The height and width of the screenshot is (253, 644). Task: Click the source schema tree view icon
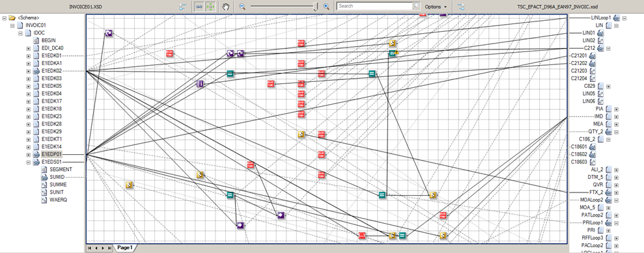coord(182,7)
